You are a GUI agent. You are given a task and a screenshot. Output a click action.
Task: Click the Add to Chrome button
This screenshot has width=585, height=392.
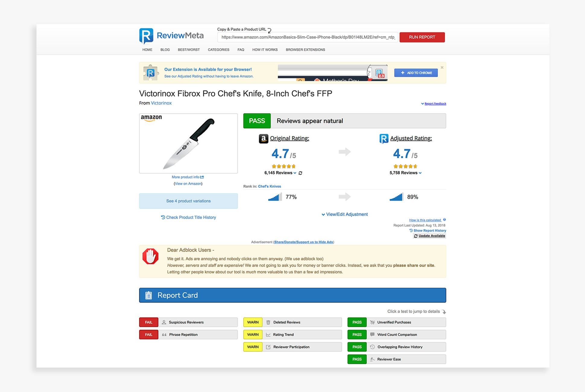[416, 73]
